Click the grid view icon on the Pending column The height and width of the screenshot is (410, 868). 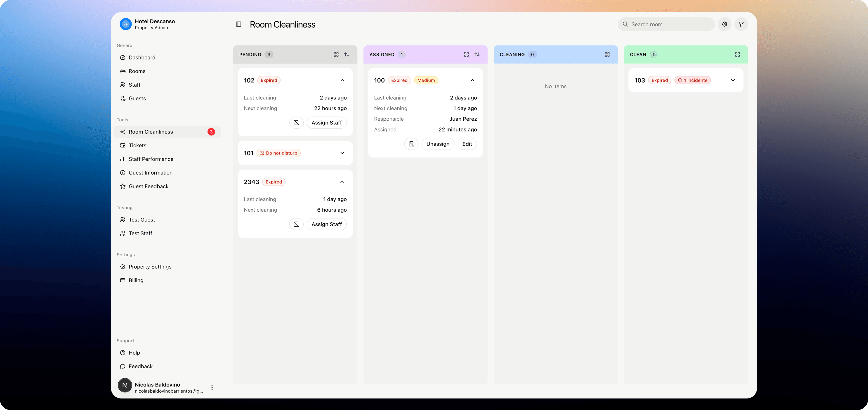(x=336, y=54)
